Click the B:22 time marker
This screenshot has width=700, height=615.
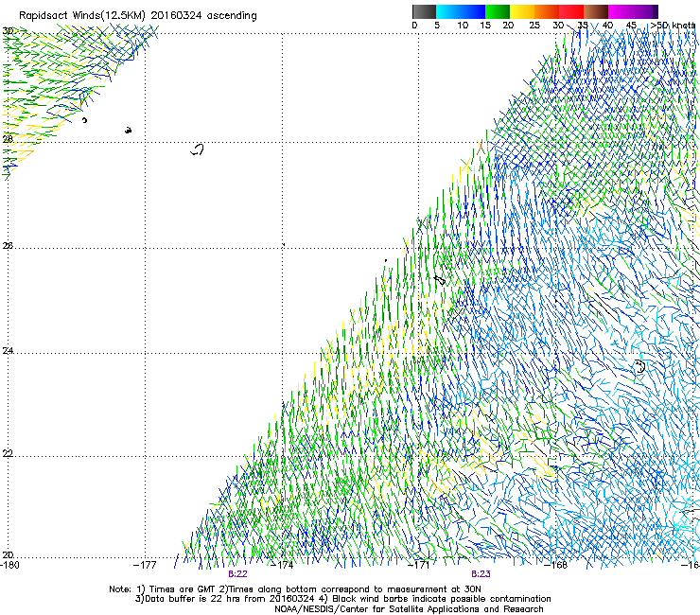(x=237, y=574)
